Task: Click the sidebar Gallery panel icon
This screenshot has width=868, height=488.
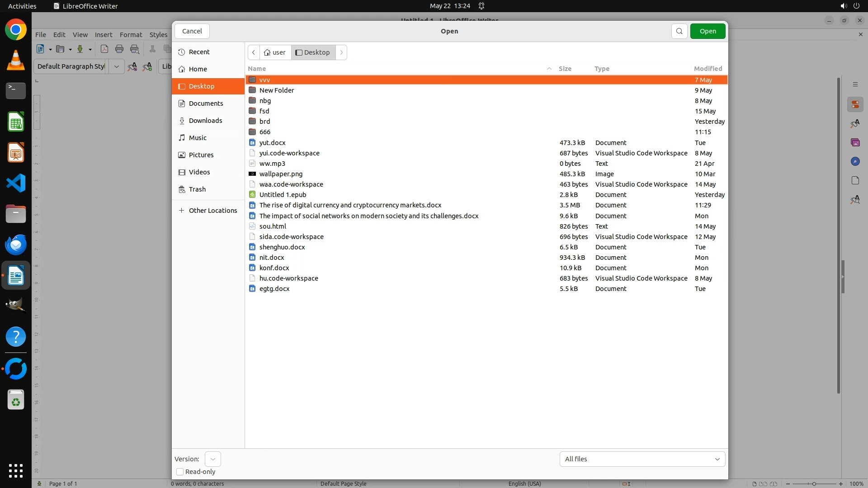Action: pos(855,143)
